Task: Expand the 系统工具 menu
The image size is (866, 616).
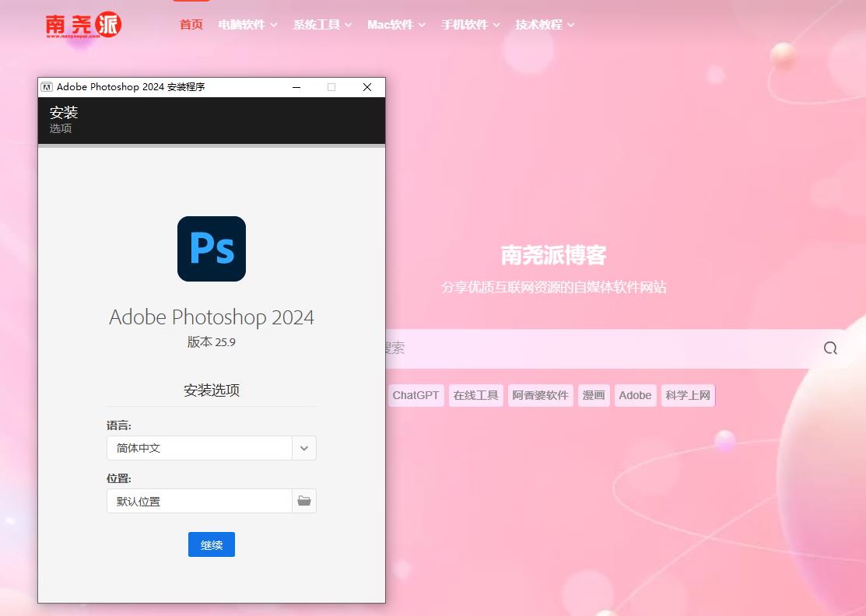Action: [x=322, y=25]
